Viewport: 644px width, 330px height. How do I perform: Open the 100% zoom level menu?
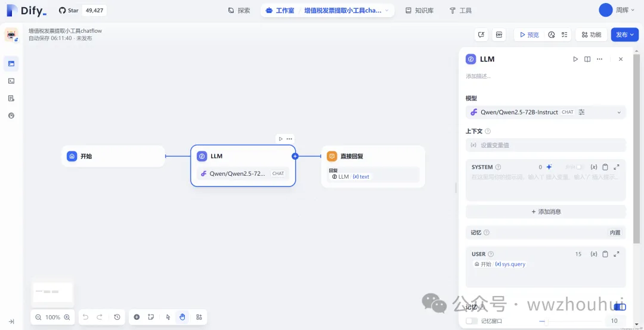(52, 317)
